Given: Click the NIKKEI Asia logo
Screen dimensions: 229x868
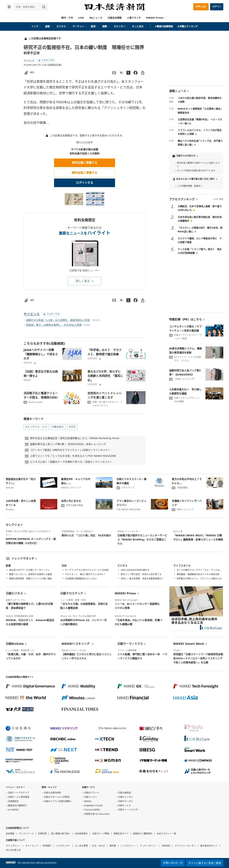Looking at the screenshot, I should coord(185,698).
